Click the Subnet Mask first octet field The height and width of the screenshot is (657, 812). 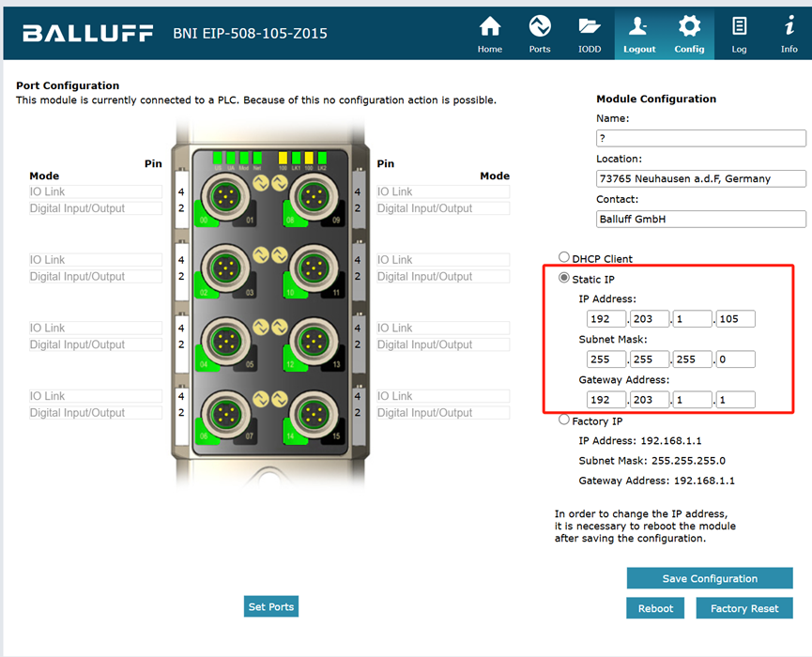[606, 359]
